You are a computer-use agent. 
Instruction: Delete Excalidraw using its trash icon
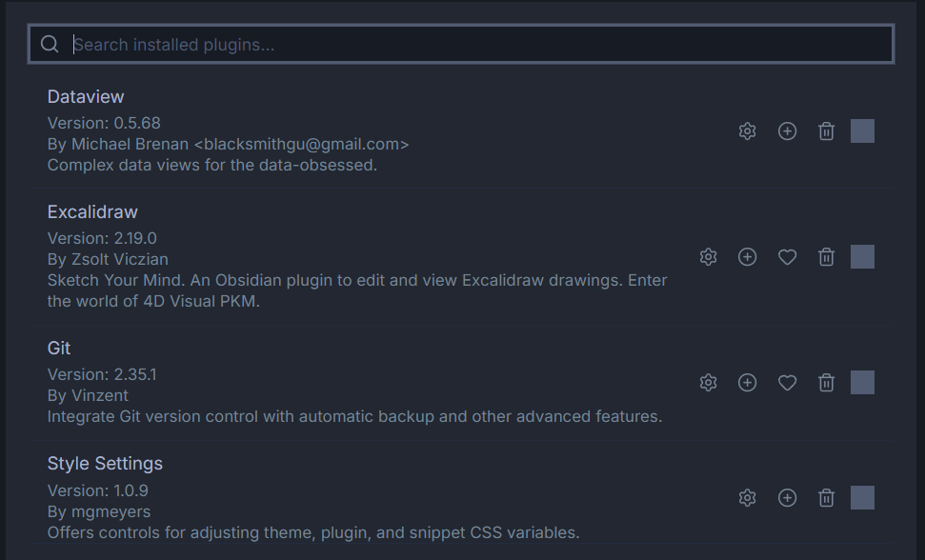[827, 257]
